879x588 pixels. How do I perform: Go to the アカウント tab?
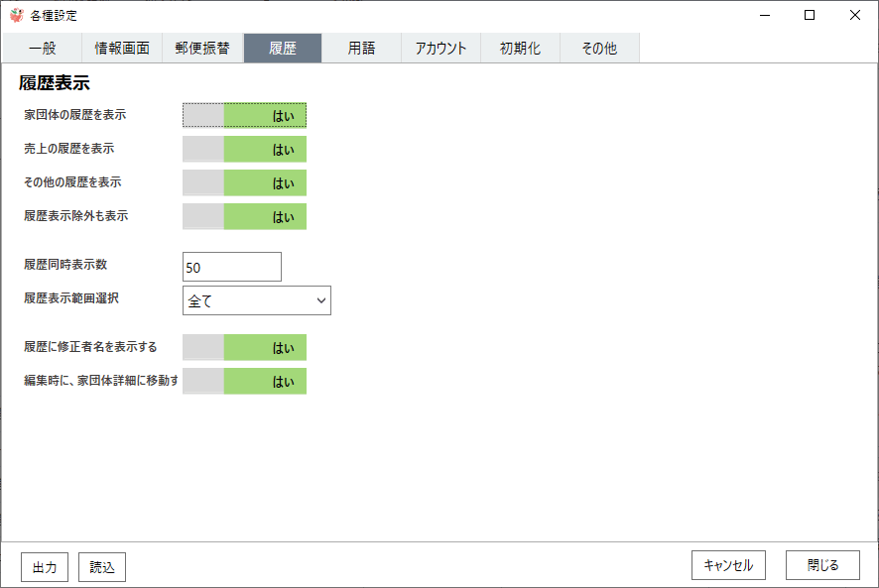click(441, 49)
